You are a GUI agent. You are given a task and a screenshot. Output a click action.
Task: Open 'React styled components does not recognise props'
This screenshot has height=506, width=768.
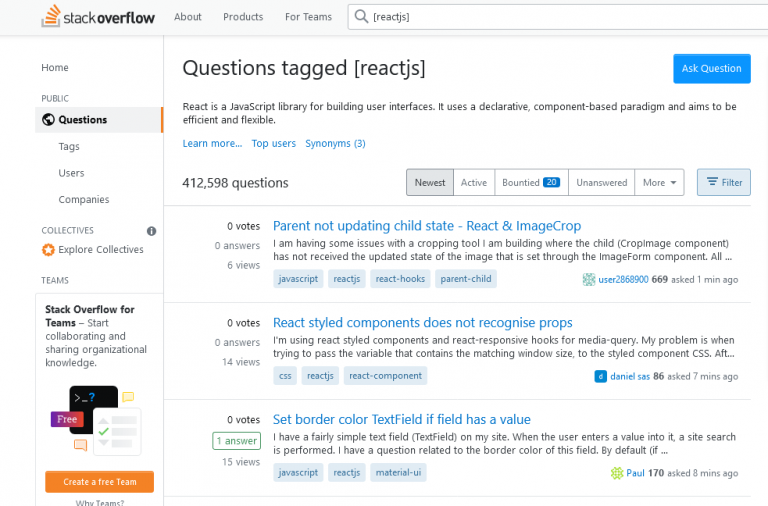422,323
